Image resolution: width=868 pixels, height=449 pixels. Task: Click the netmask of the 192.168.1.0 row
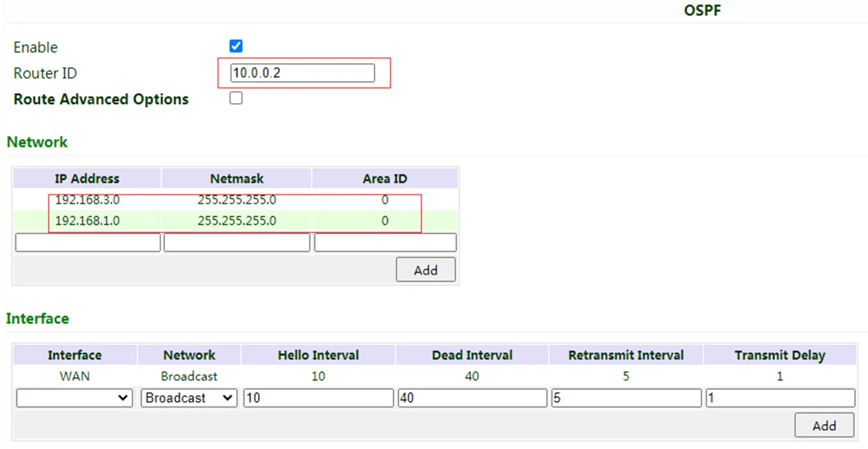(x=237, y=220)
